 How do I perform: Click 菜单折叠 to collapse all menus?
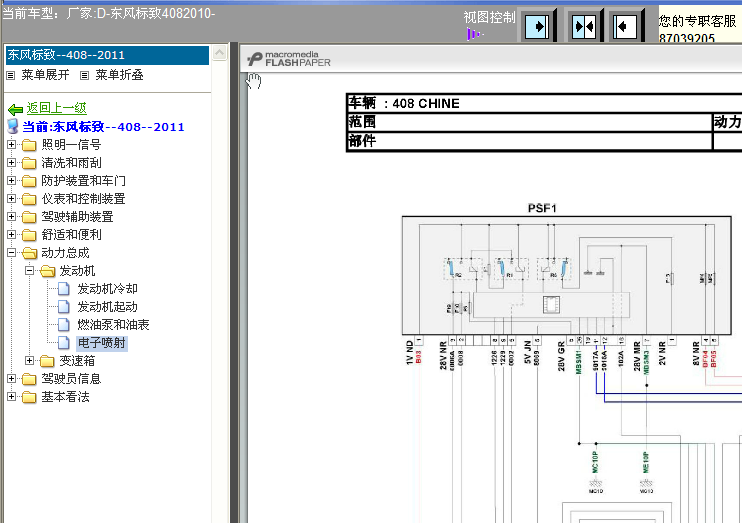pos(119,75)
